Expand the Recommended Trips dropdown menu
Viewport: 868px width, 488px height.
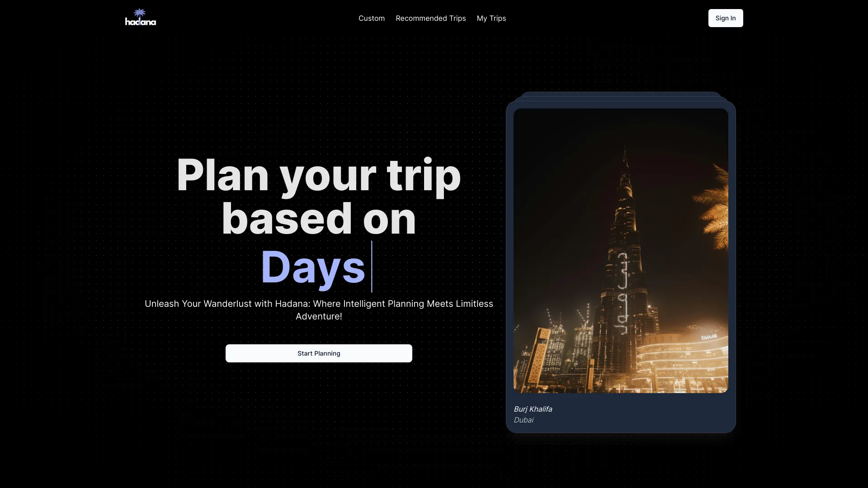click(430, 18)
